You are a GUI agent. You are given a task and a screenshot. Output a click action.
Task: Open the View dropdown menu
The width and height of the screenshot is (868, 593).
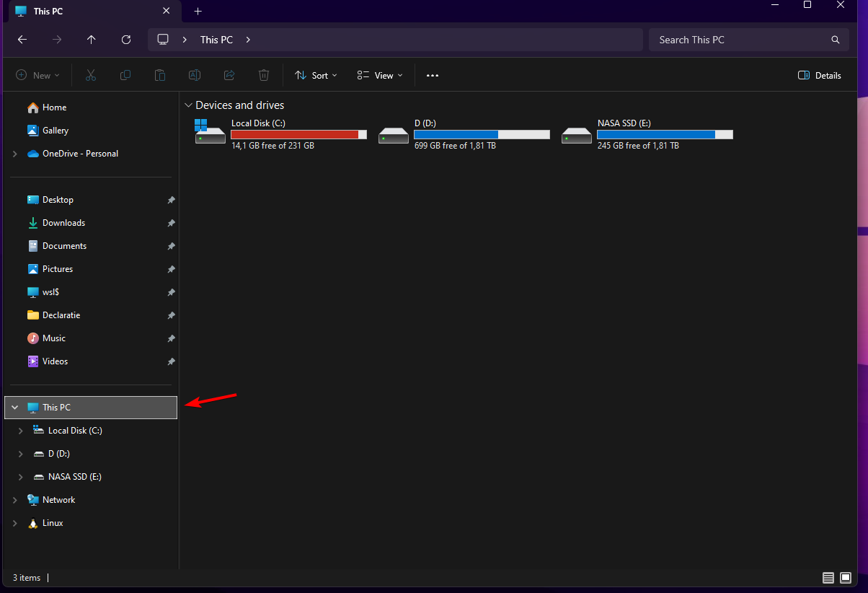point(380,75)
